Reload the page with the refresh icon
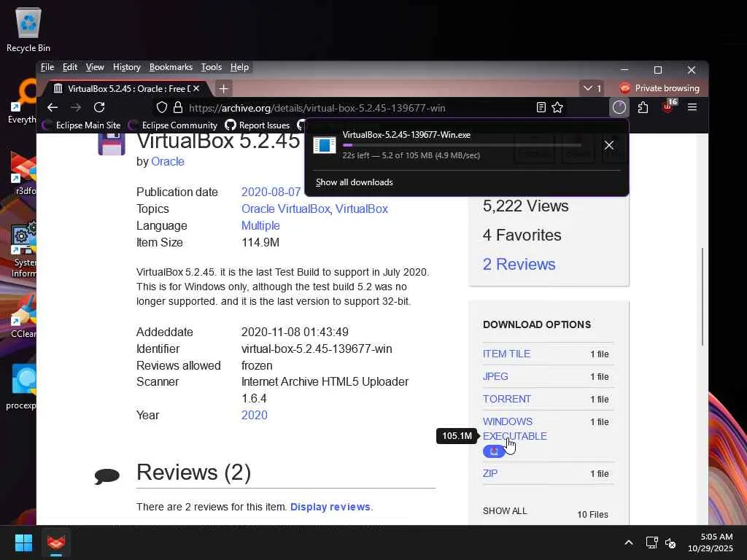The width and height of the screenshot is (747, 560). (99, 108)
